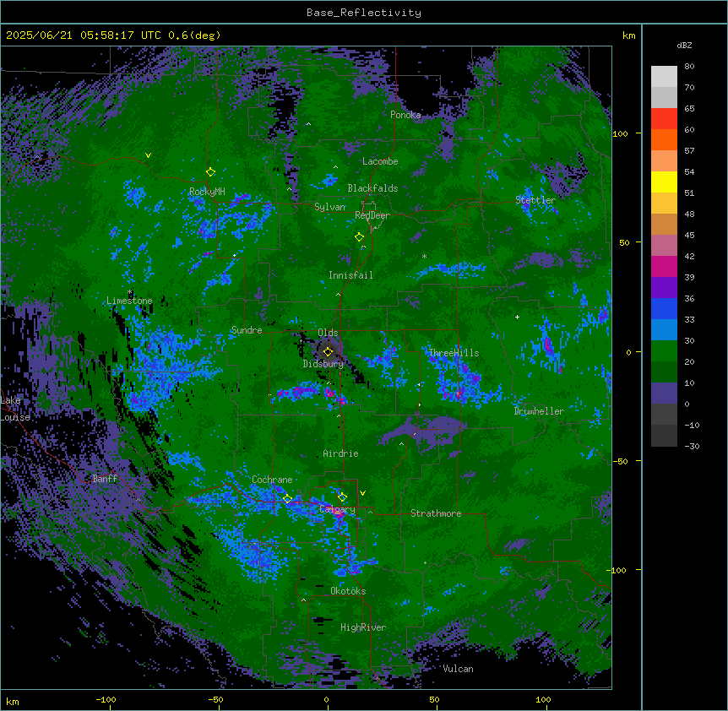Pick the orange 57–60 dBZ legend swatch

[664, 139]
